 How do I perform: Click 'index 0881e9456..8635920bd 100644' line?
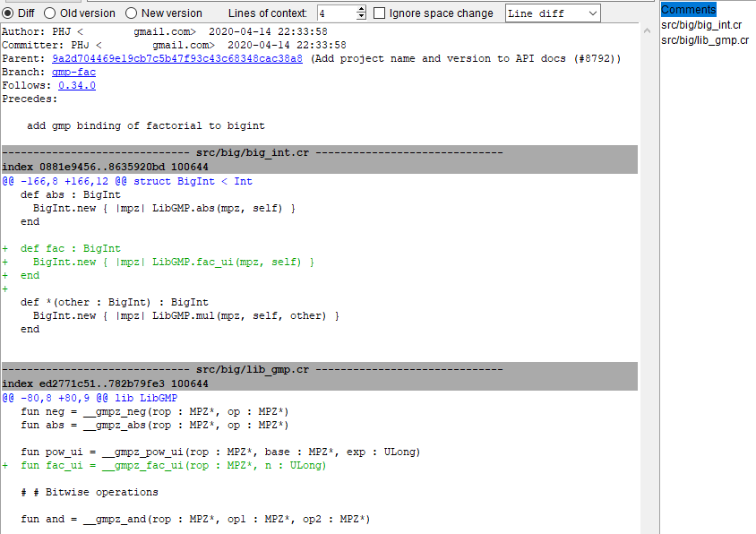(x=105, y=167)
